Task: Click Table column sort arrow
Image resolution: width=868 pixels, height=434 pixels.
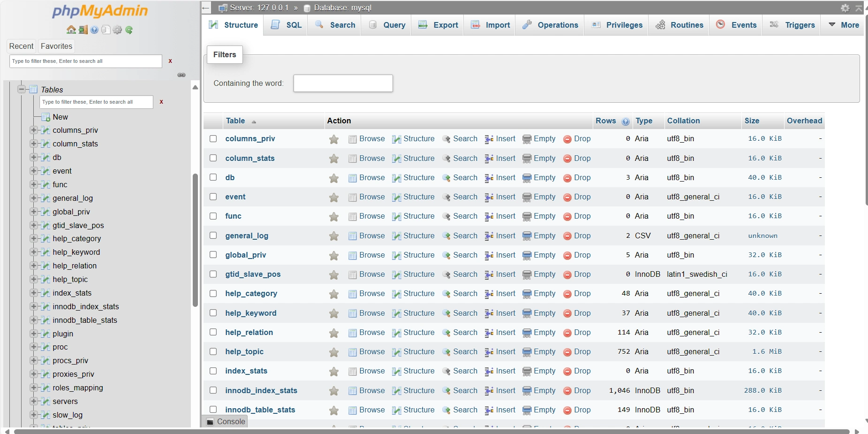Action: click(x=254, y=122)
